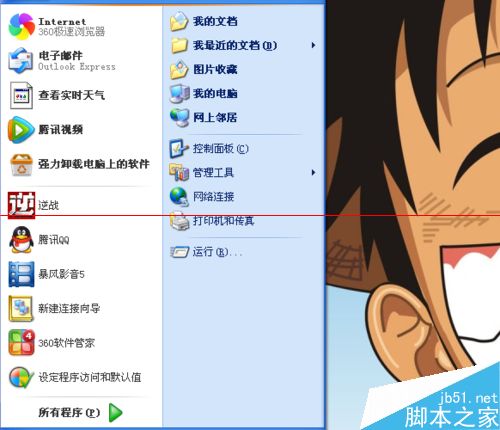Click the 逆战 label text
500x430 pixels.
49,205
